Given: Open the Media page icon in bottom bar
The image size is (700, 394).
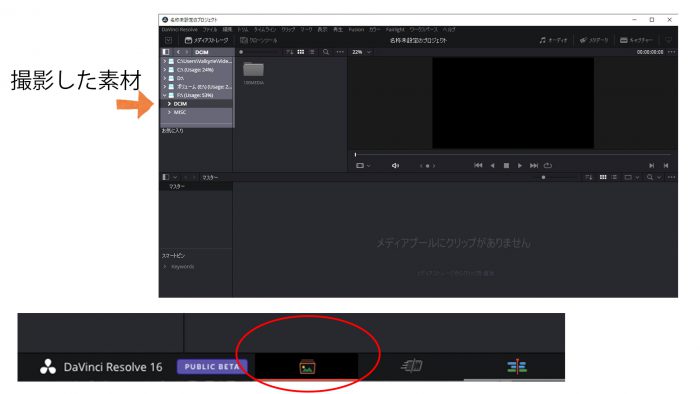Looking at the screenshot, I should 307,367.
